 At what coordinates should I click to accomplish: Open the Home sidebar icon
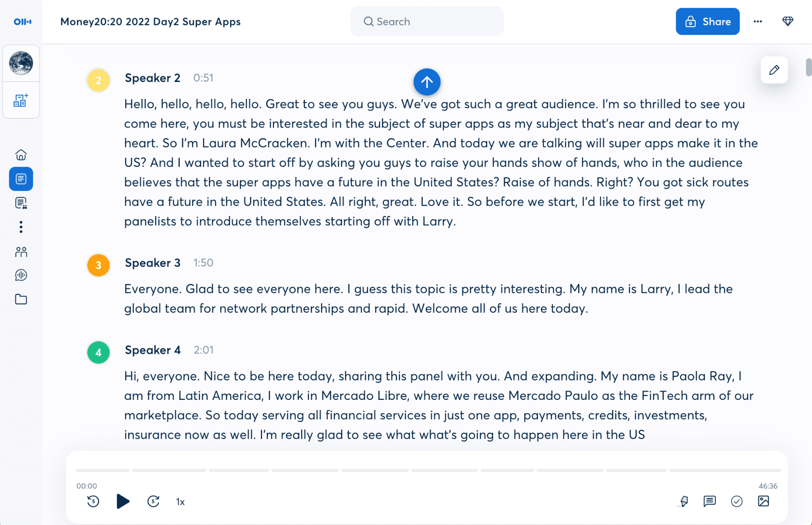(21, 155)
